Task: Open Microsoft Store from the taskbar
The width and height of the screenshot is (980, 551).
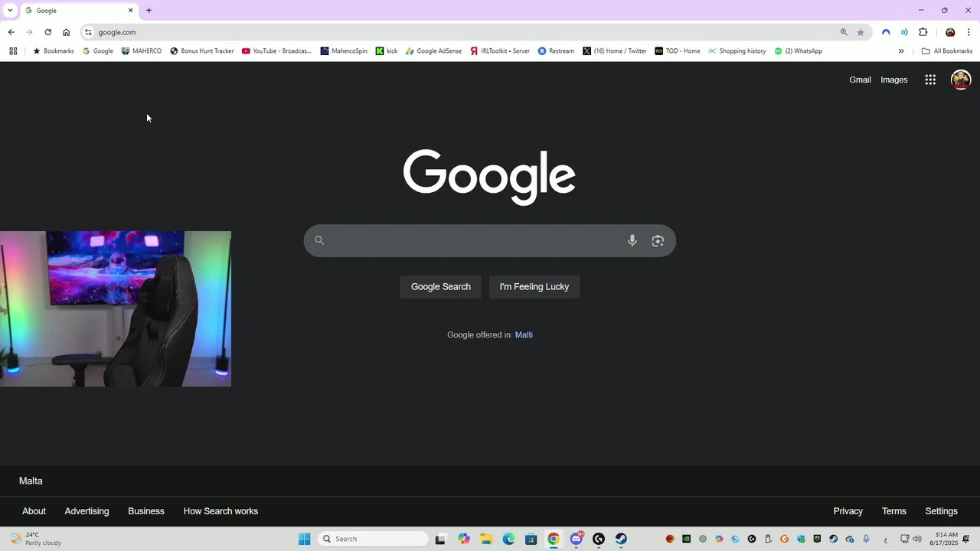Action: [531, 539]
